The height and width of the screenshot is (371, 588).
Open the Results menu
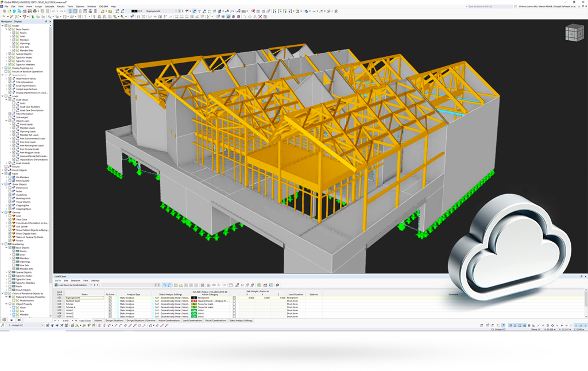pos(60,6)
